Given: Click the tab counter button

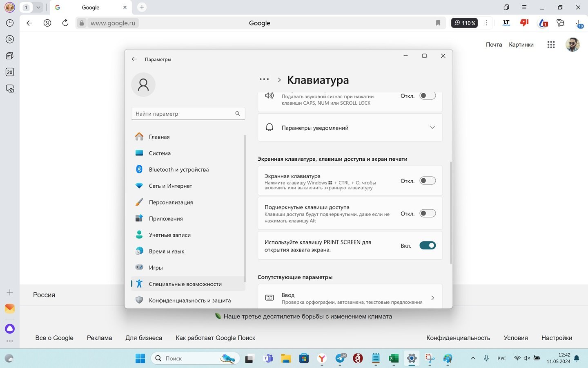Looking at the screenshot, I should tap(26, 7).
